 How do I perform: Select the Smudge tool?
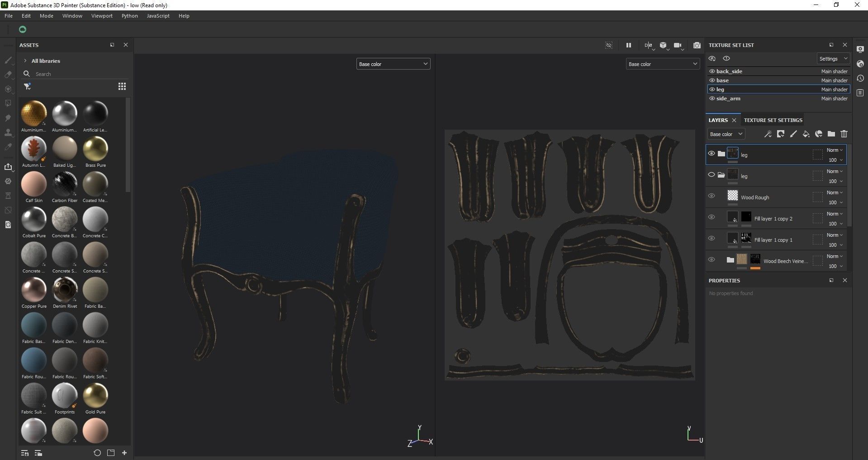[8, 118]
